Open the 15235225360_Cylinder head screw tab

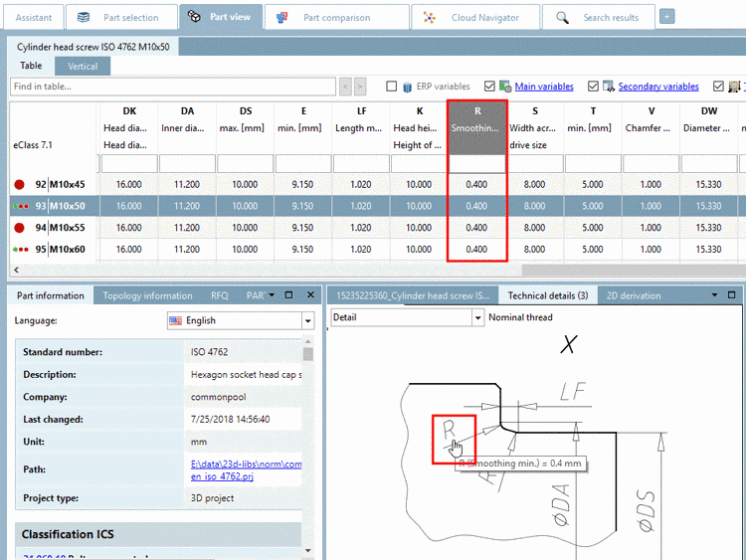click(x=413, y=295)
